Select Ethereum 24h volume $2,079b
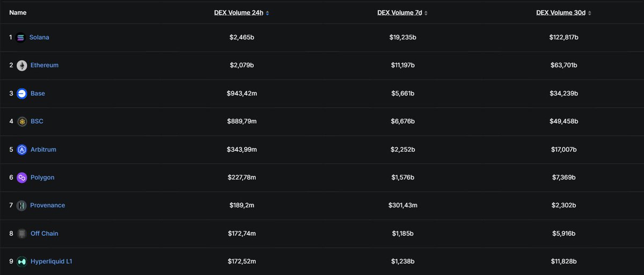Image resolution: width=644 pixels, height=275 pixels. click(x=241, y=65)
